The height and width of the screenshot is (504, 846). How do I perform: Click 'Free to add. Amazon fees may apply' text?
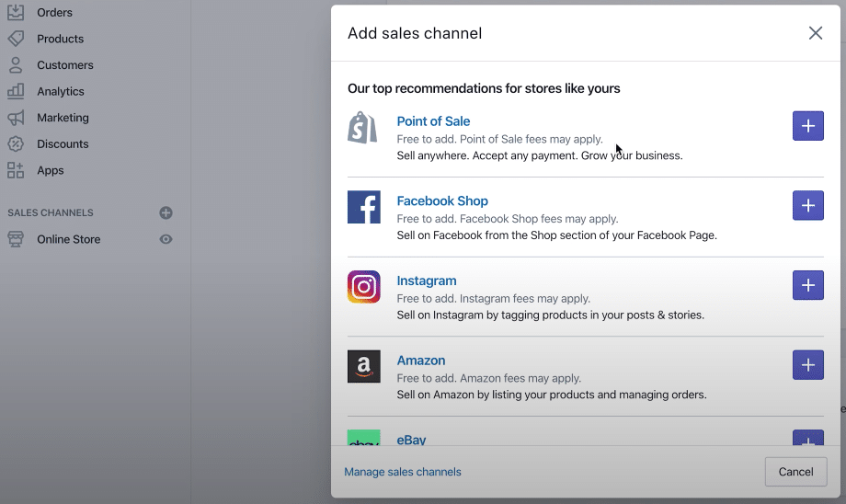tap(489, 378)
